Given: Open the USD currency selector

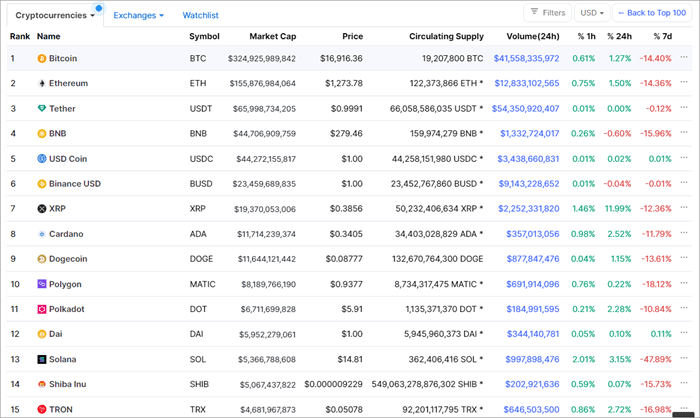Looking at the screenshot, I should [x=593, y=13].
